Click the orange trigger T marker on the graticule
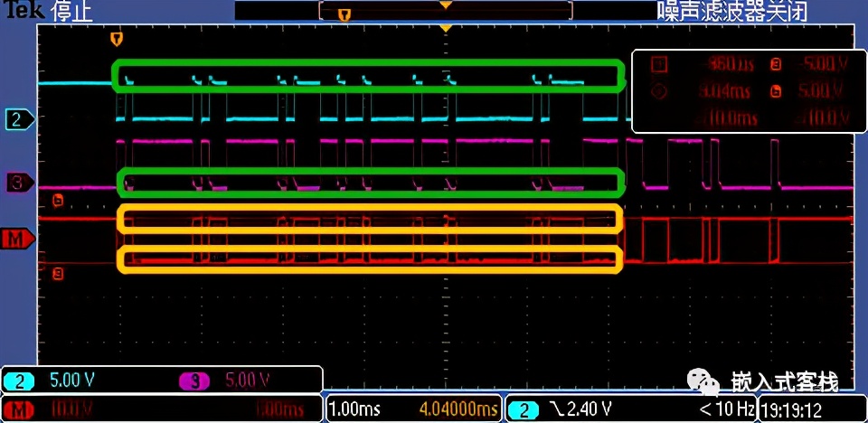868x423 pixels. pos(115,40)
